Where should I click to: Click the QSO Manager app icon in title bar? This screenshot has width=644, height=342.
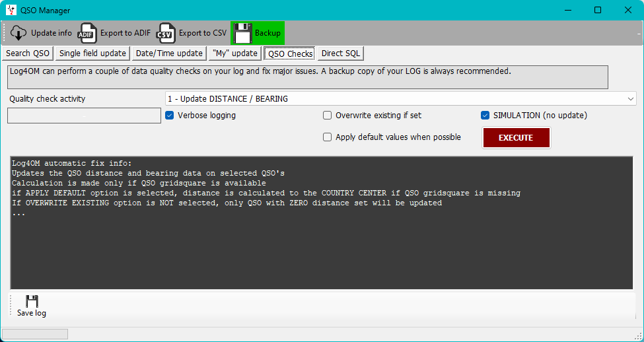(11, 11)
